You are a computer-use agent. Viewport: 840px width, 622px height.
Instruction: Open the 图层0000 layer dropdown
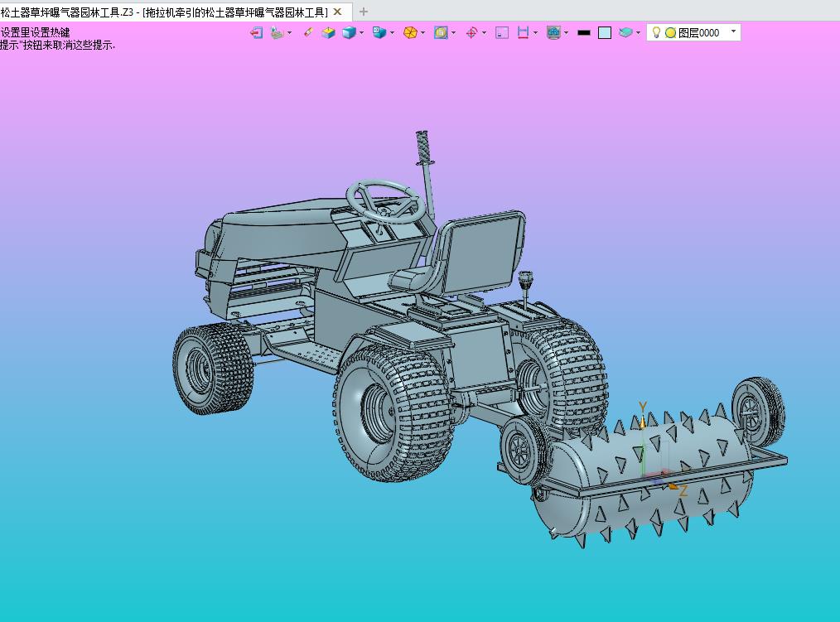click(733, 31)
